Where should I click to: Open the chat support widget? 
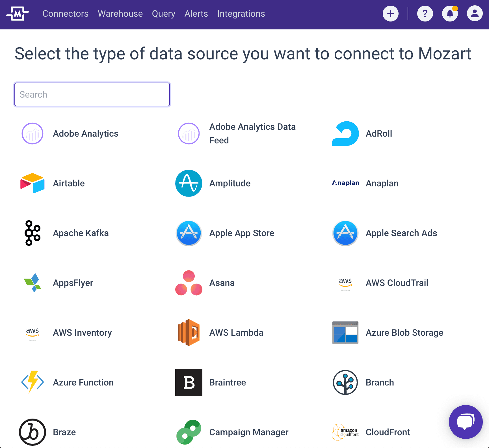[466, 422]
